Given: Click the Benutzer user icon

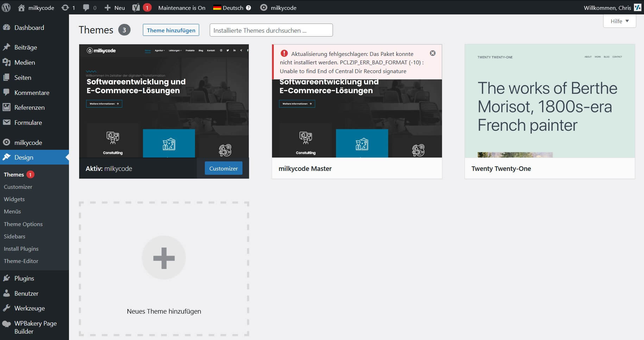Looking at the screenshot, I should pyautogui.click(x=6, y=293).
